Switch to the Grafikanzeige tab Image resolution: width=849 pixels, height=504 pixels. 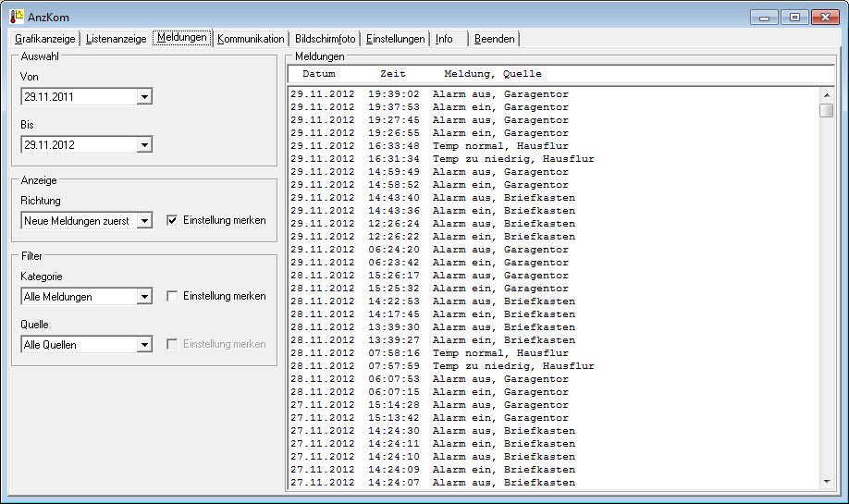[45, 39]
